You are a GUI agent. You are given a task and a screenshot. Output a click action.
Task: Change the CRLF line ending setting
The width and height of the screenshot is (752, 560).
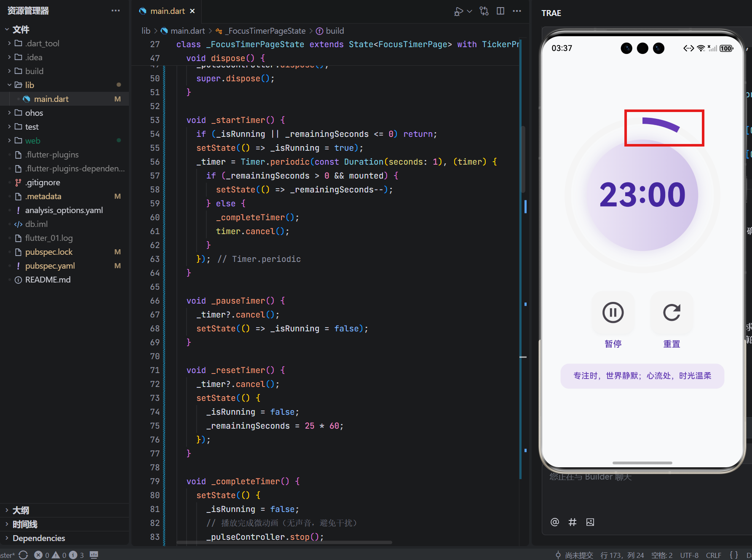point(713,555)
